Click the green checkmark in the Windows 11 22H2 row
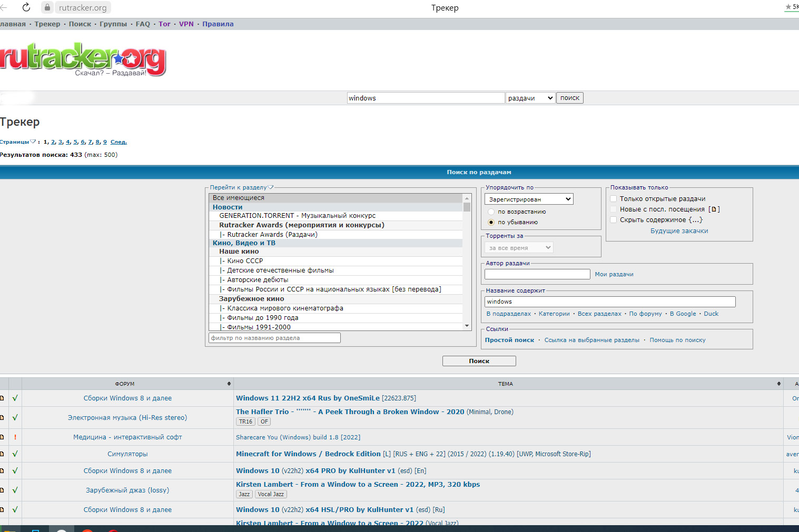The height and width of the screenshot is (532, 799). pyautogui.click(x=15, y=398)
